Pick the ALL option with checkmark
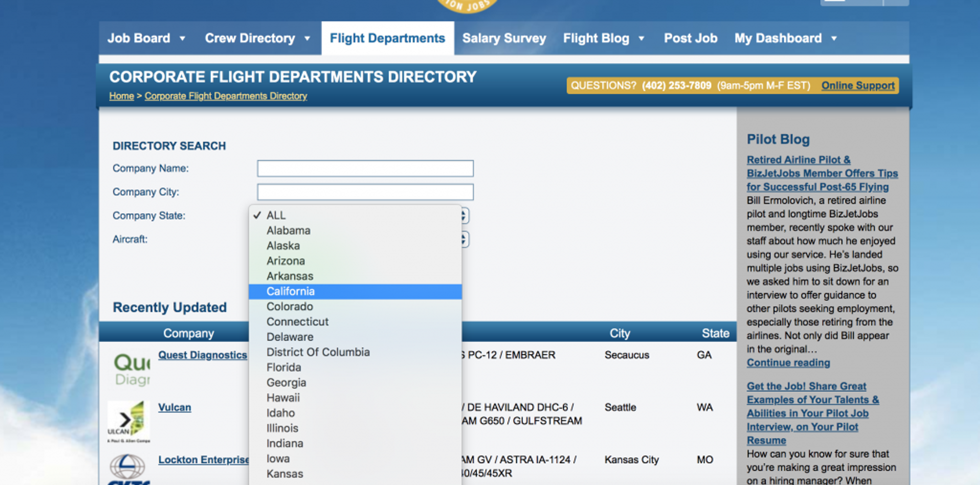The height and width of the screenshot is (485, 980). coord(355,215)
